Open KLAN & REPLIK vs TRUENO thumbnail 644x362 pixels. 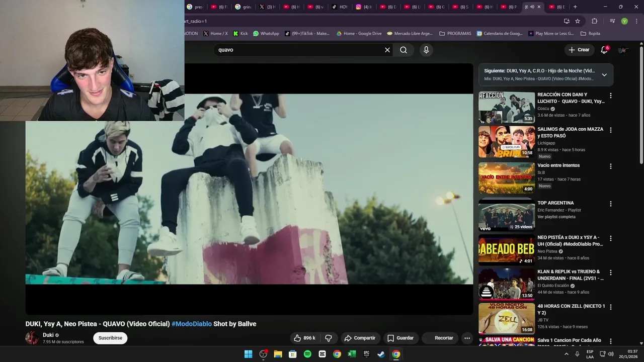tap(507, 284)
